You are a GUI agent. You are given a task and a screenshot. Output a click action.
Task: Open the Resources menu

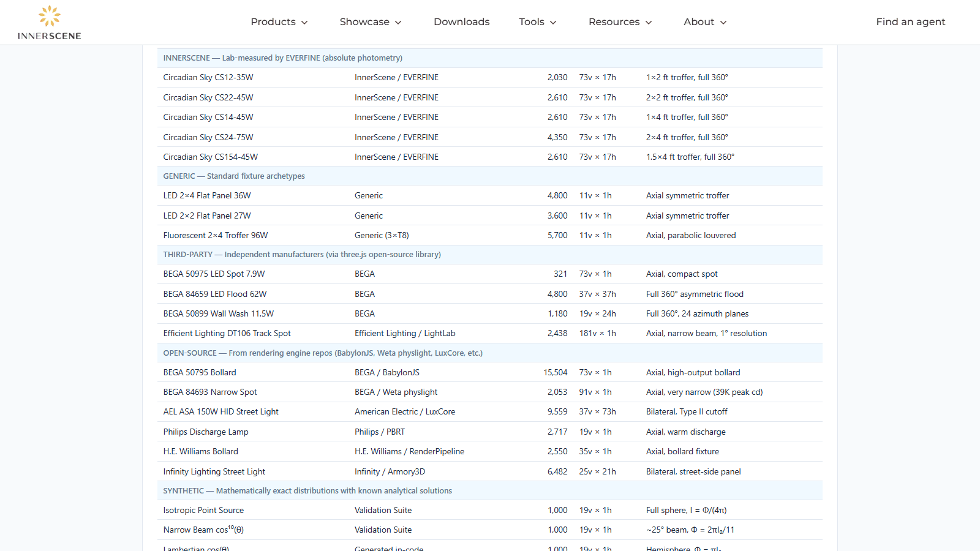(x=620, y=22)
